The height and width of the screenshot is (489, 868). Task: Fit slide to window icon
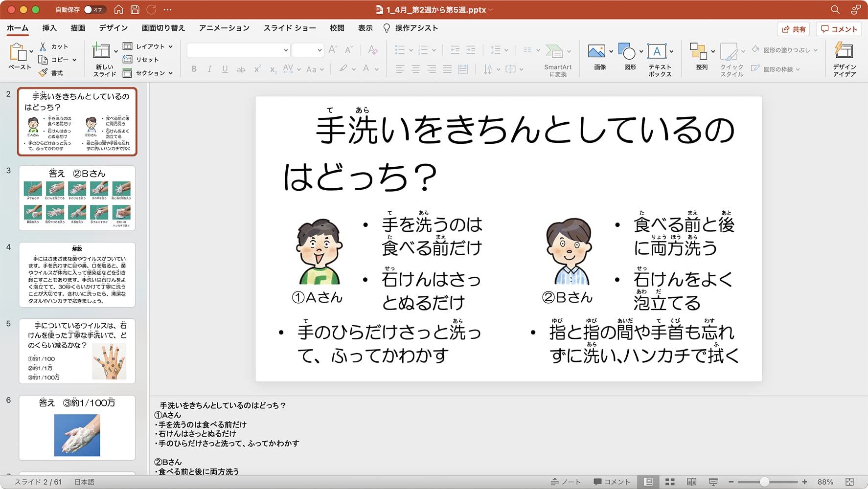point(849,482)
